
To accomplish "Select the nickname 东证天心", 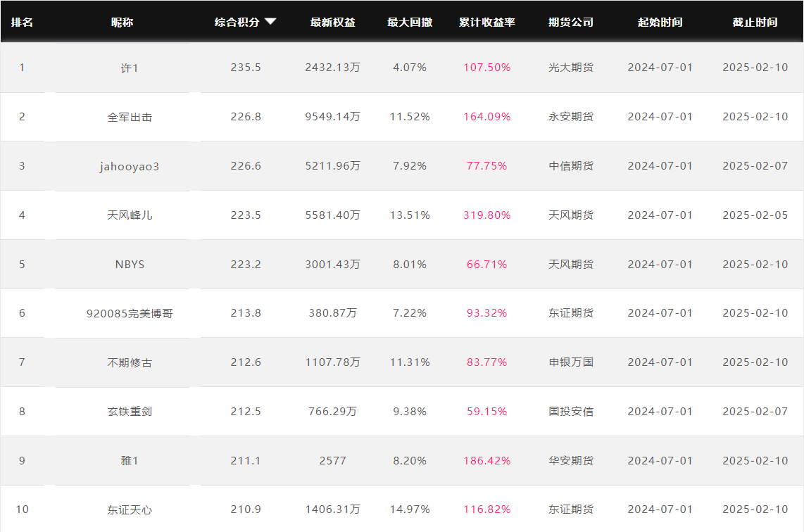I will click(130, 510).
